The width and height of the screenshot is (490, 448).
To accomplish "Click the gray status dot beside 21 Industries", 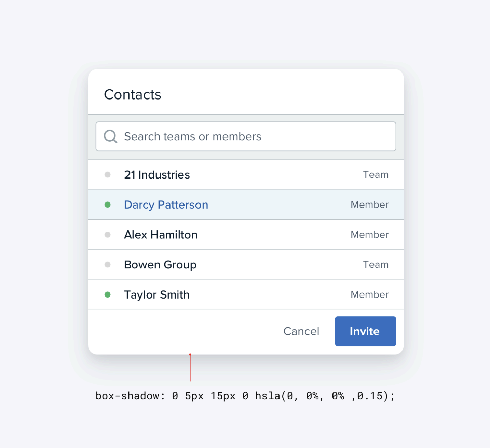I will click(x=108, y=175).
